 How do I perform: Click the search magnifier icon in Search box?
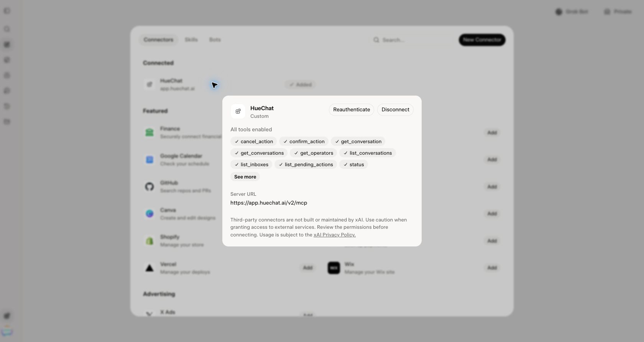(376, 40)
